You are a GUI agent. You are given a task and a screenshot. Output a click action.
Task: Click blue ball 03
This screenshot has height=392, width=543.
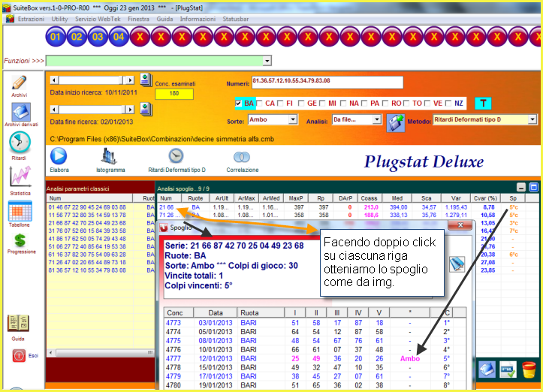pos(98,37)
